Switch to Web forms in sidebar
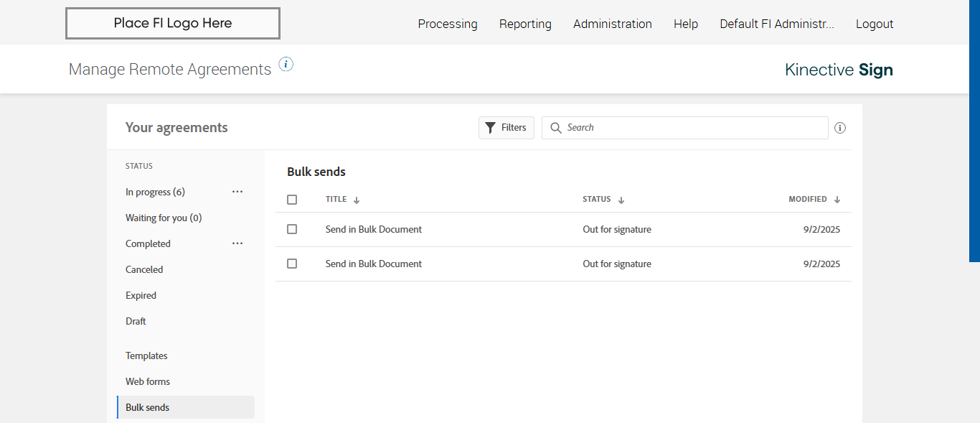This screenshot has width=980, height=423. [148, 381]
